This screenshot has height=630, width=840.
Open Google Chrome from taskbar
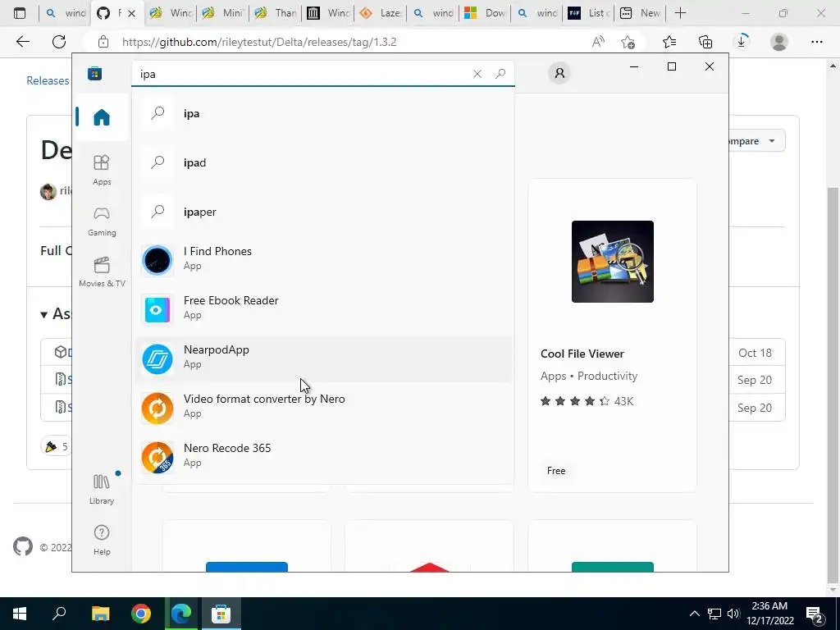141,614
